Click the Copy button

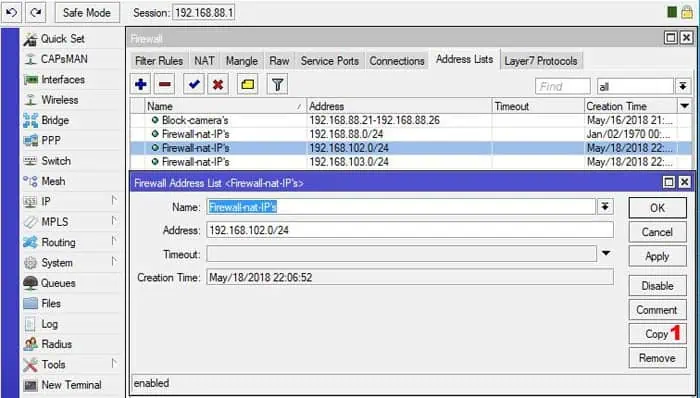[658, 334]
